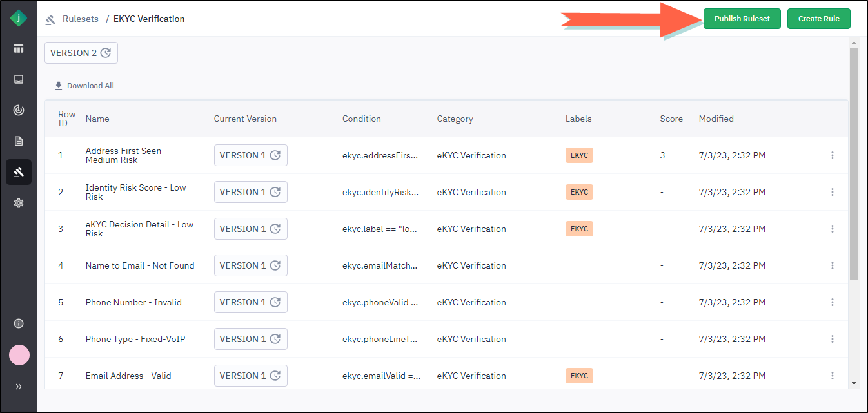The width and height of the screenshot is (868, 413).
Task: Open the ruleset VERSION 2 history selector
Action: [x=81, y=53]
